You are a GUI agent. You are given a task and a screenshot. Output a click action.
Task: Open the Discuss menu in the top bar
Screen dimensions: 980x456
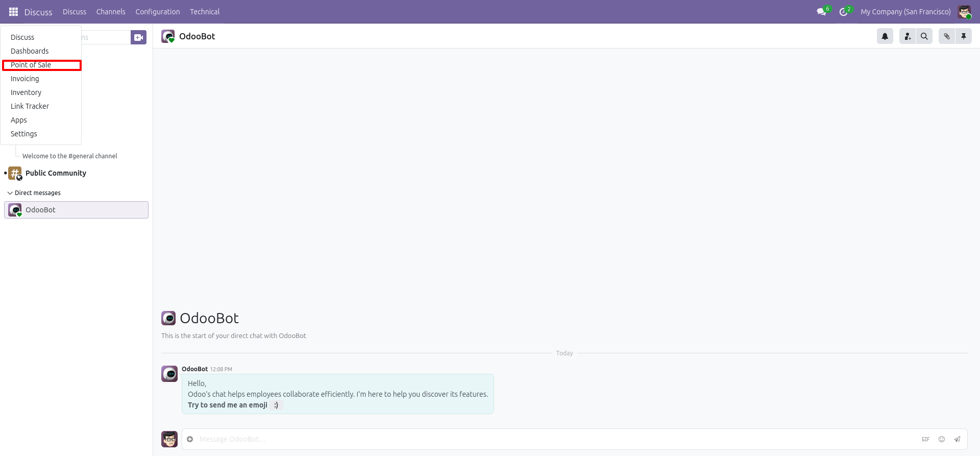(x=75, y=12)
